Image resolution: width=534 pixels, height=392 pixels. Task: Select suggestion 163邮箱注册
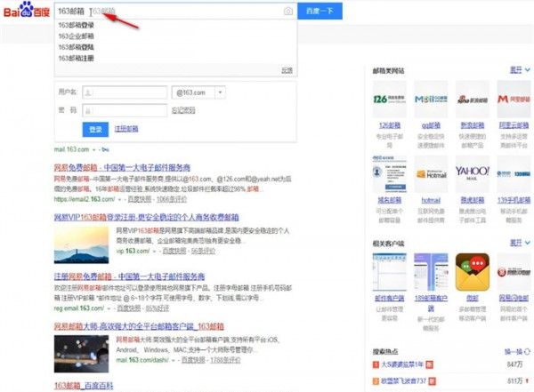pyautogui.click(x=77, y=58)
